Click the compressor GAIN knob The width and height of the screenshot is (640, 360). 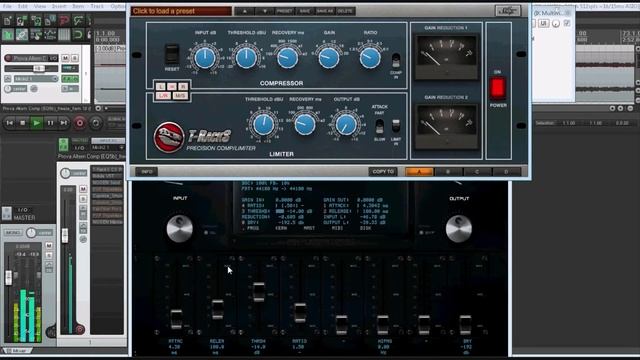pyautogui.click(x=329, y=58)
